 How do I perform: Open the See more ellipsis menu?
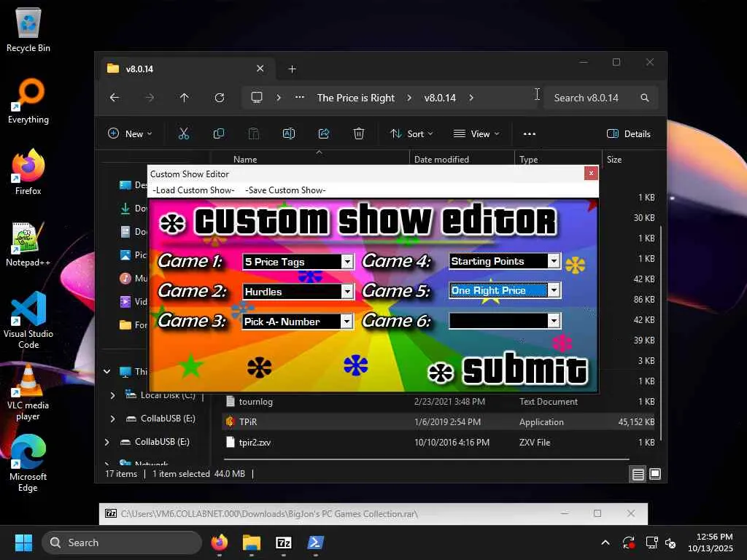coord(530,134)
